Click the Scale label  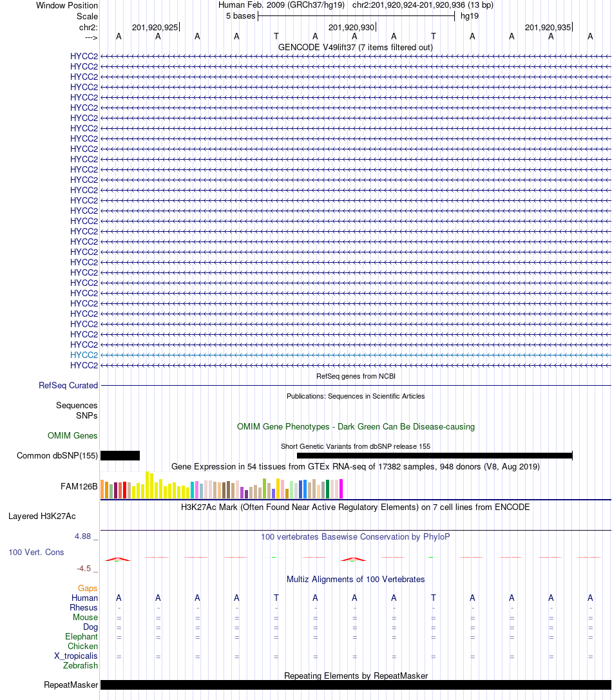(87, 17)
